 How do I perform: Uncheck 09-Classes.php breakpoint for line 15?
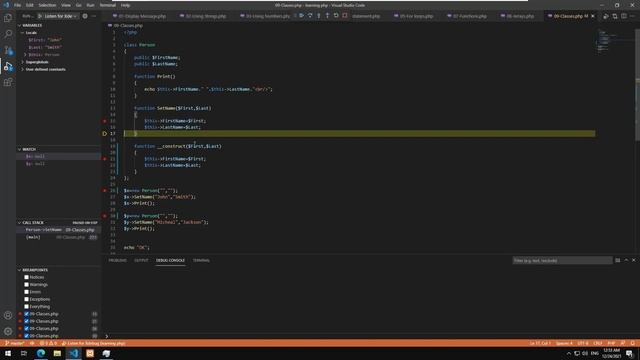click(27, 314)
